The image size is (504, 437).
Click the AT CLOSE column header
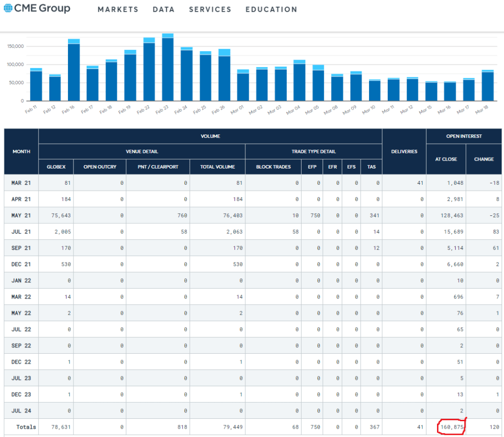446,159
